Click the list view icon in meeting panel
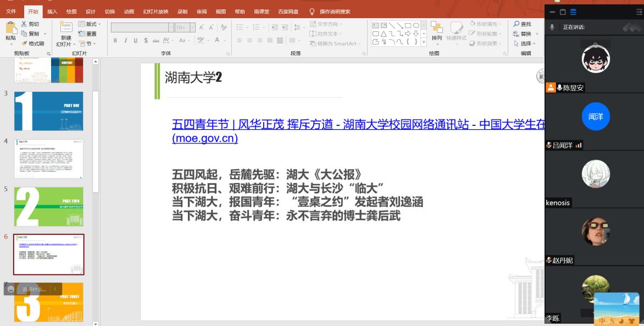 (573, 12)
